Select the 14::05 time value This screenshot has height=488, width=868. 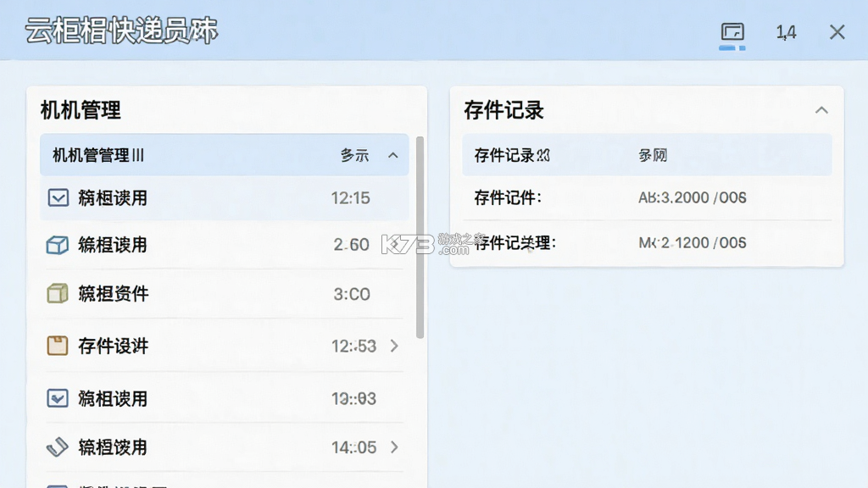pos(353,447)
